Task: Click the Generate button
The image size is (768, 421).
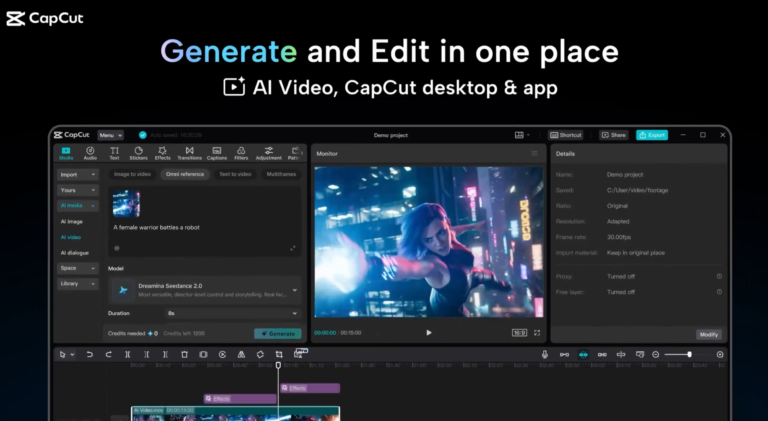Action: (278, 333)
